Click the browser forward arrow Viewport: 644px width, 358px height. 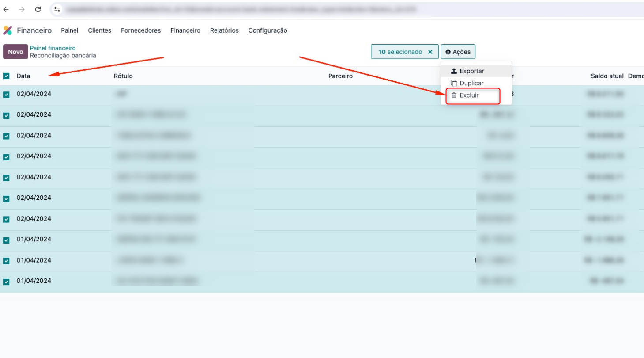(22, 9)
